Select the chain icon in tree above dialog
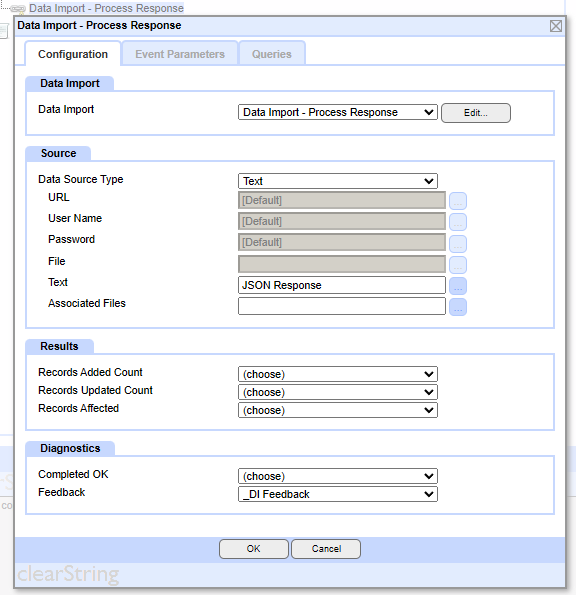The height and width of the screenshot is (595, 576). (x=17, y=8)
